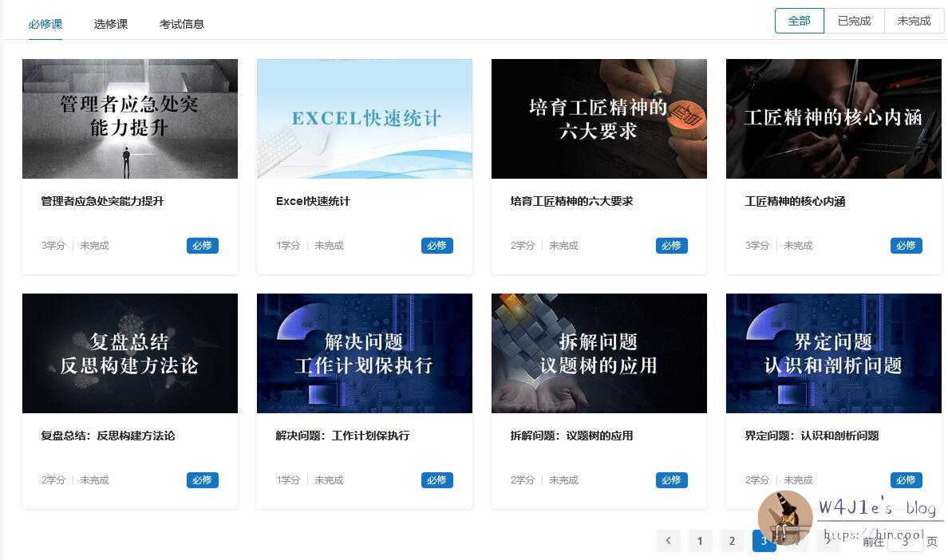The height and width of the screenshot is (560, 948).
Task: Click the 必修 badge on 管理者应急处突能力提升
Action: point(202,246)
